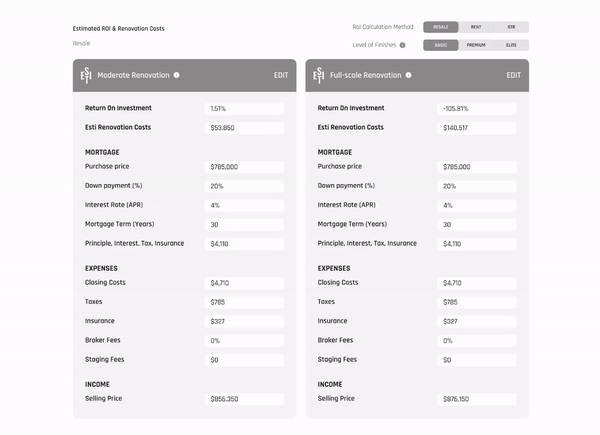Click Moderate Renovation selling price field

[x=244, y=399]
